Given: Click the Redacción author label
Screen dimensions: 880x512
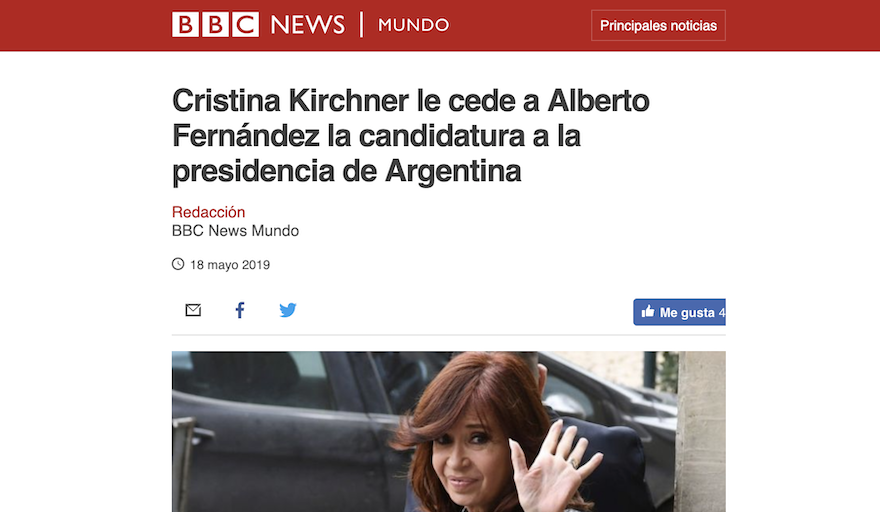Looking at the screenshot, I should coord(208,212).
